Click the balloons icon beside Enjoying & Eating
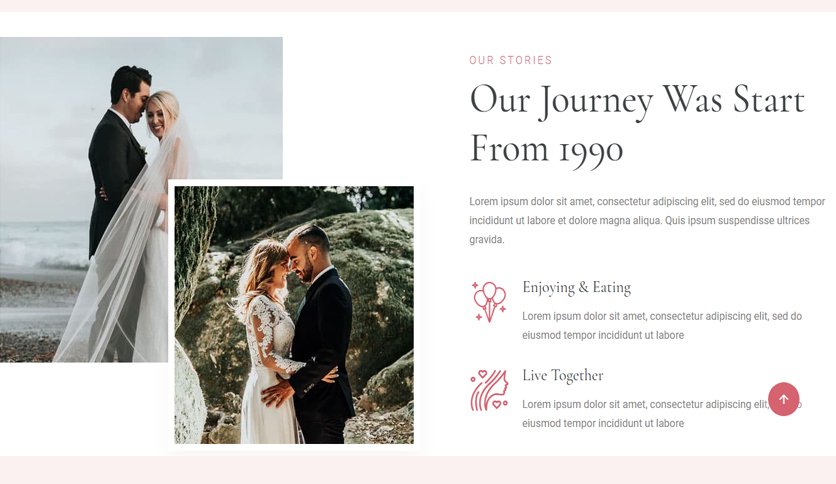The image size is (836, 484). [x=489, y=302]
